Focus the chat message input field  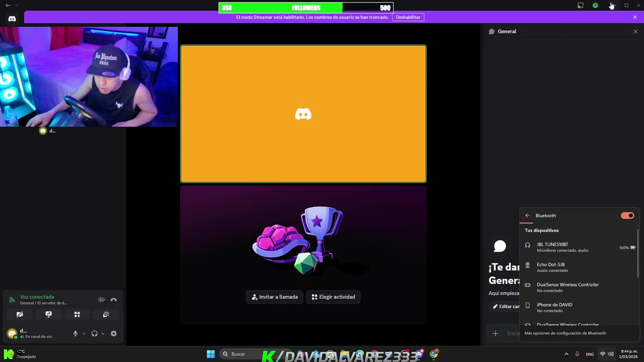513,333
